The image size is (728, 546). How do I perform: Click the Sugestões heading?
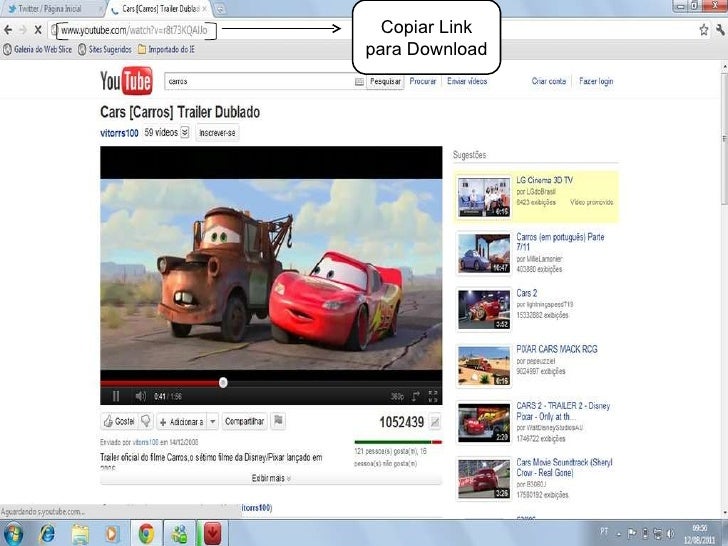tap(469, 155)
